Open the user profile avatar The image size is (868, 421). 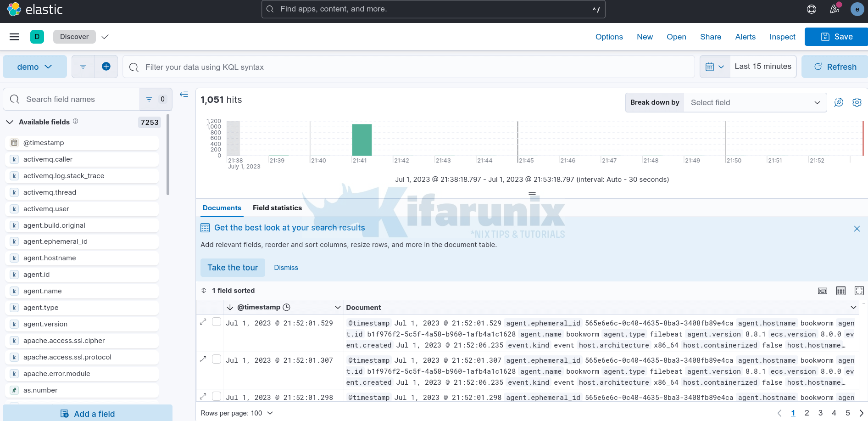857,9
